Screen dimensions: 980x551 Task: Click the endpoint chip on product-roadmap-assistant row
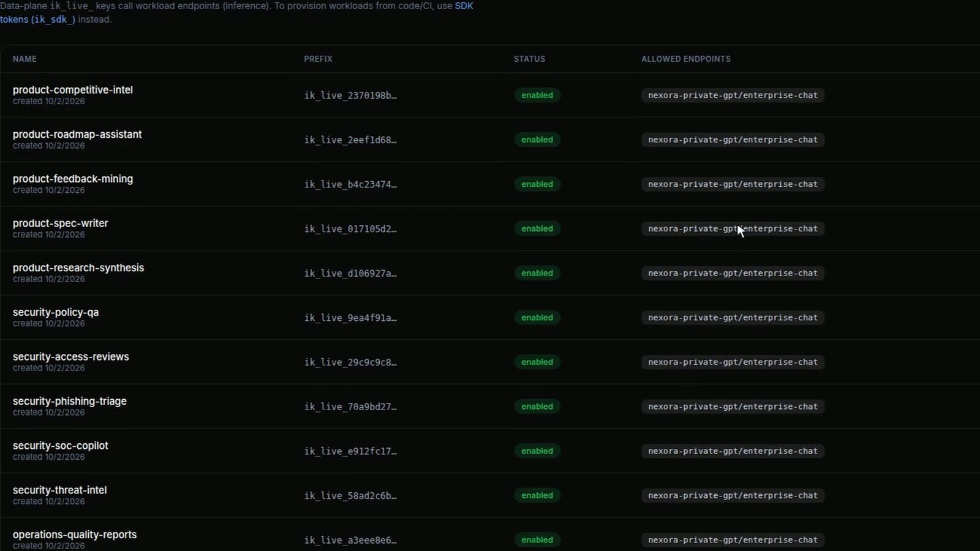pyautogui.click(x=733, y=140)
